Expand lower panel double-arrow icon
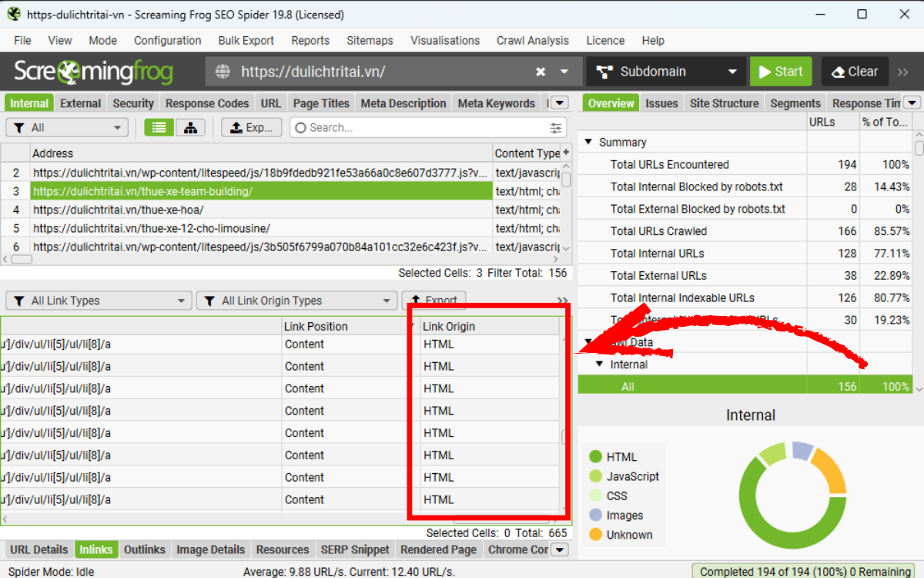Viewport: 924px width, 578px height. (563, 301)
